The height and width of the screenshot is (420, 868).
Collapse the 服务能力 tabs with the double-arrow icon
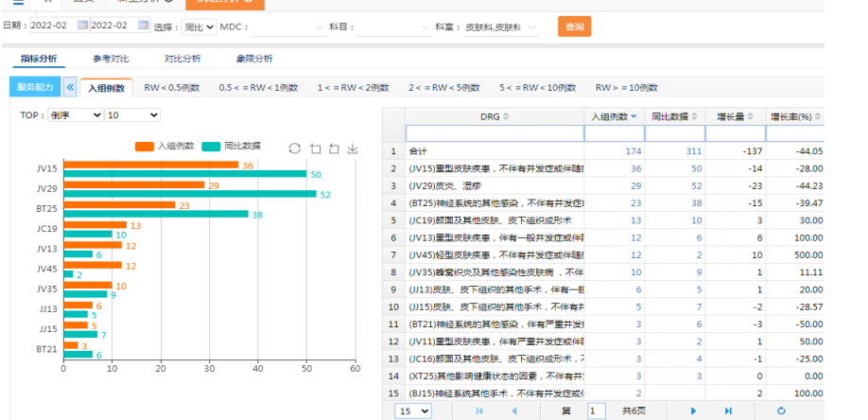(70, 87)
